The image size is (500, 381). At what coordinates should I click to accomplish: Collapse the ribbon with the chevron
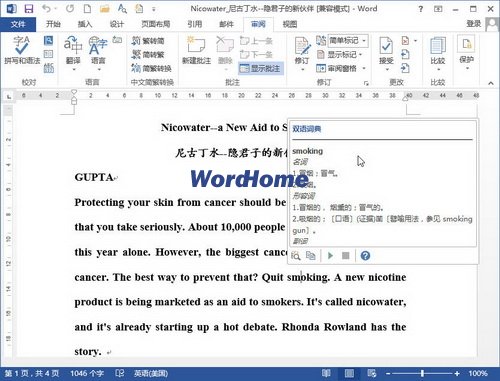click(x=491, y=83)
